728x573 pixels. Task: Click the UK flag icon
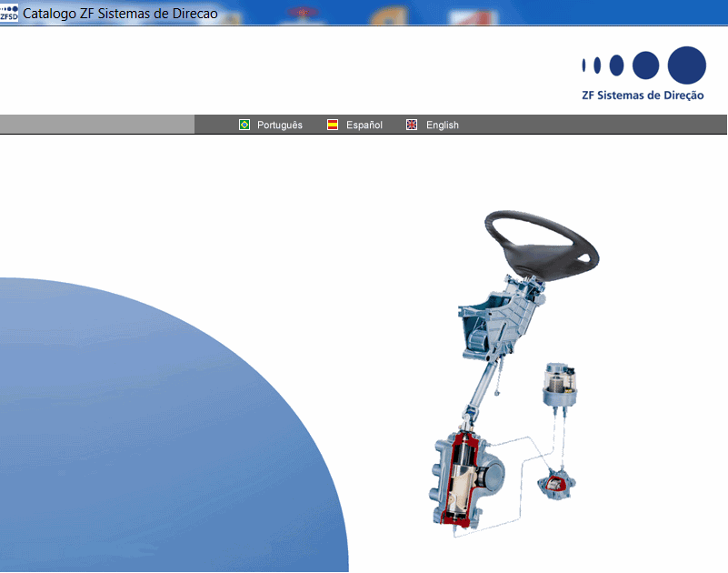(412, 125)
